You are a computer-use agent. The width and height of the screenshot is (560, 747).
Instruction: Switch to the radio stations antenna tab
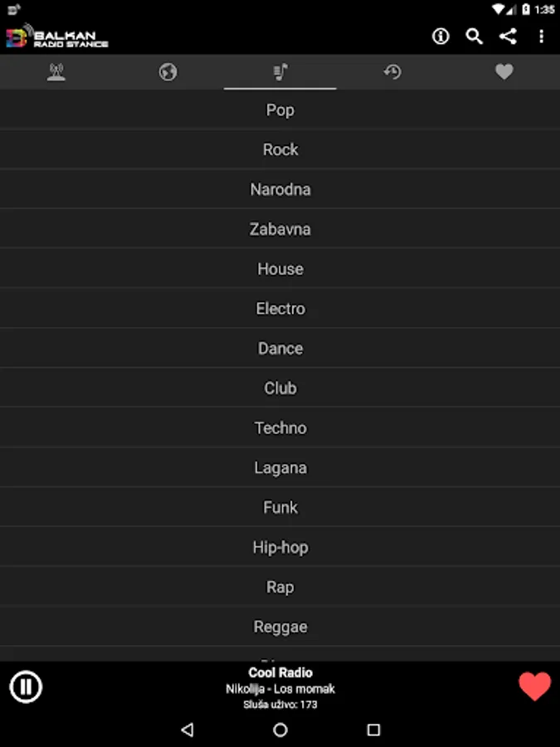point(56,72)
